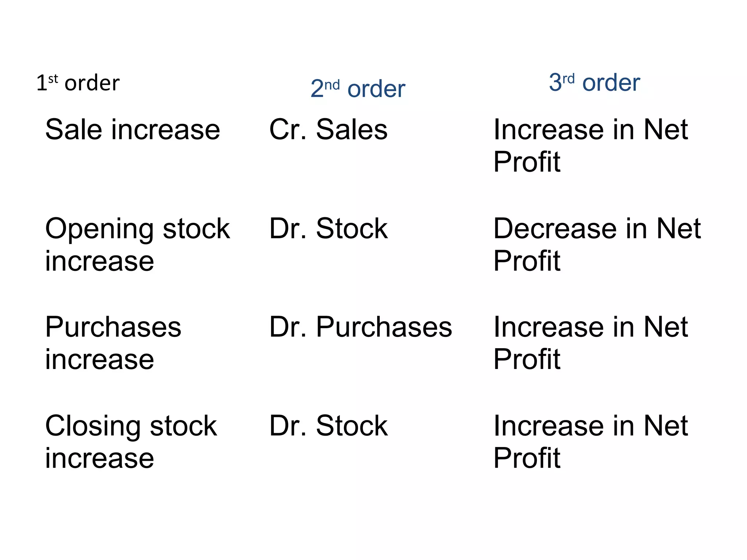Click "Increase in Net Profit" beside Dr. Purchases

pyautogui.click(x=590, y=343)
